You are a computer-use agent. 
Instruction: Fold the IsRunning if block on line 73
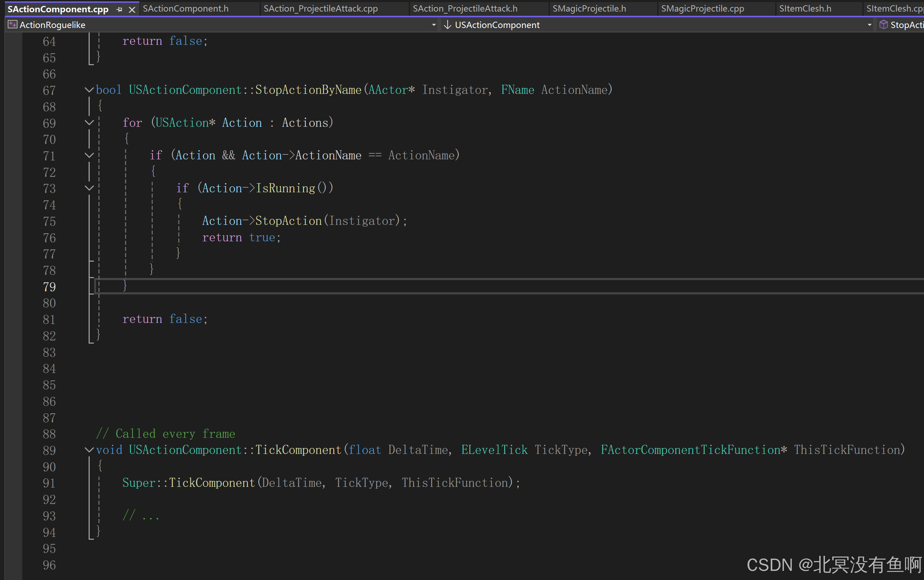click(89, 188)
